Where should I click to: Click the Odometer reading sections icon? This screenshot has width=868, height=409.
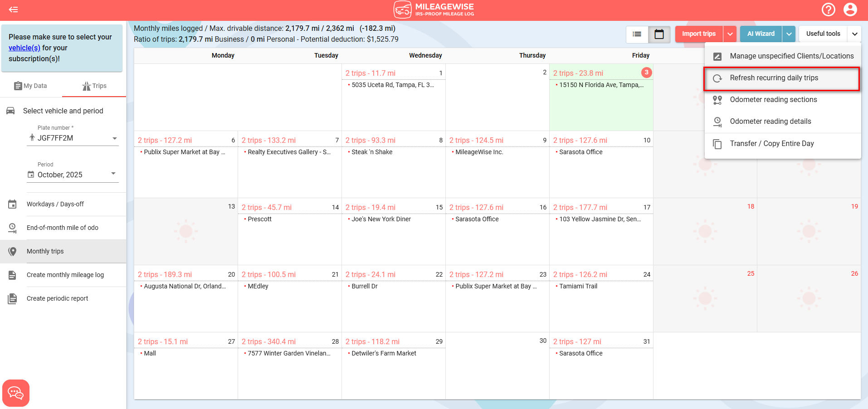(717, 100)
